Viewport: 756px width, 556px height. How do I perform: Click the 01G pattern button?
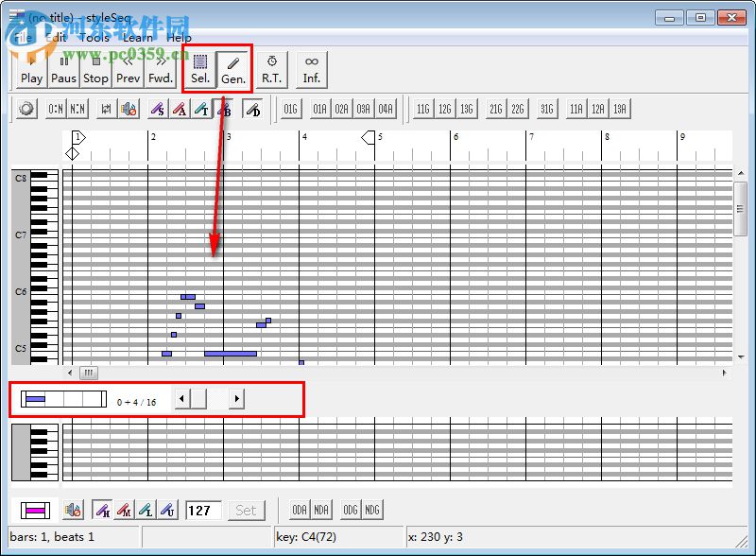290,109
